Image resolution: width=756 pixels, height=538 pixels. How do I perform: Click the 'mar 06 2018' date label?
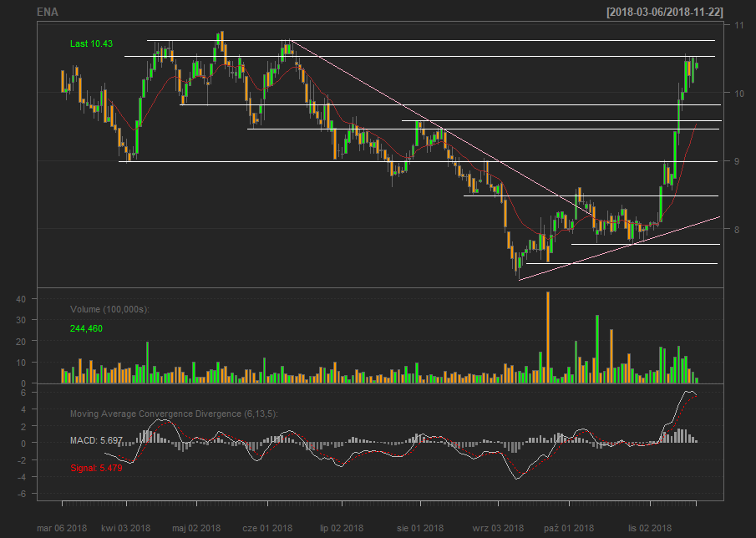(x=62, y=528)
